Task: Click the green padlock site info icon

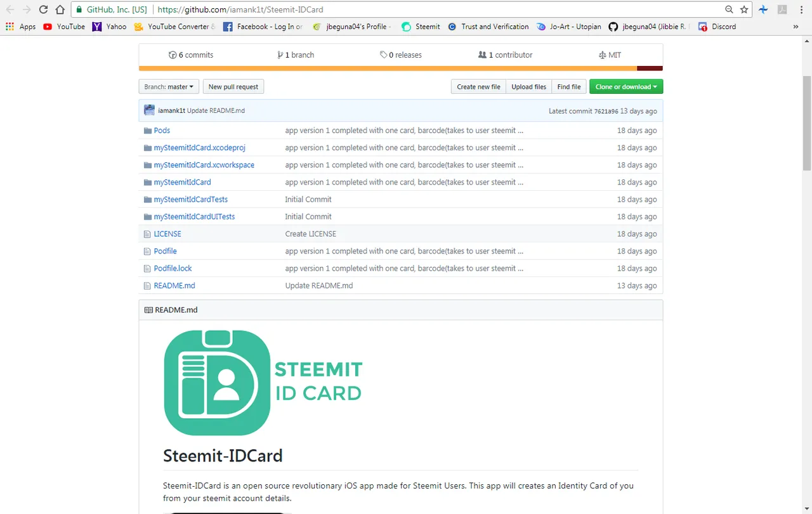Action: pos(78,10)
